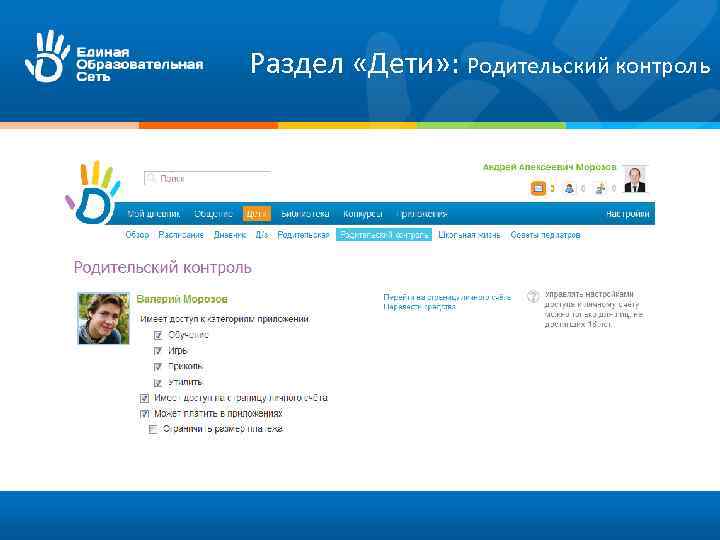Switch to the Обзор sub-tab
Image resolution: width=720 pixels, height=540 pixels.
click(137, 235)
